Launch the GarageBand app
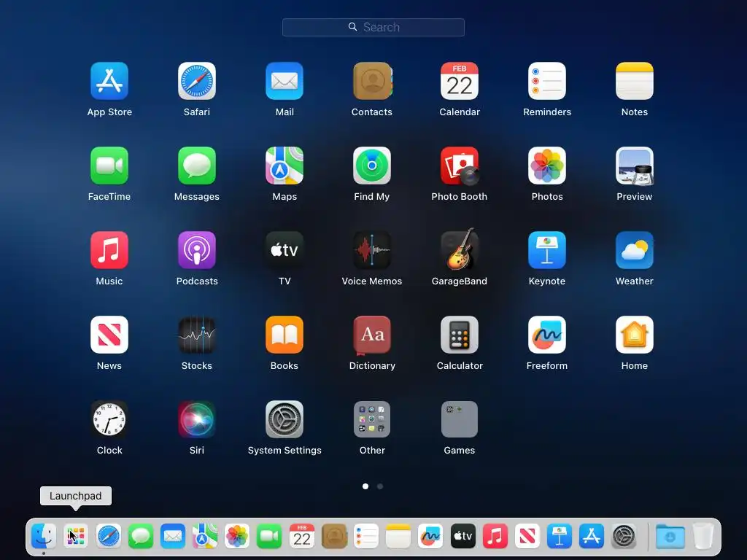747x560 pixels. tap(460, 249)
